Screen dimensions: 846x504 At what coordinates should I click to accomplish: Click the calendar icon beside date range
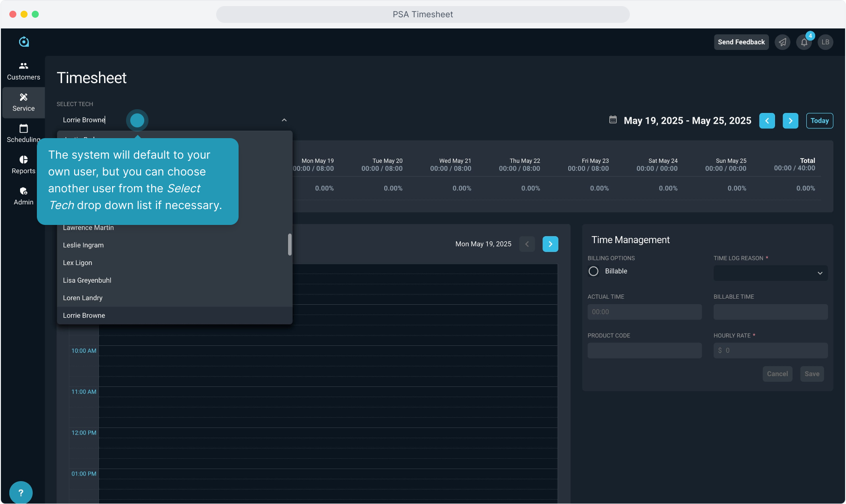[x=613, y=120]
